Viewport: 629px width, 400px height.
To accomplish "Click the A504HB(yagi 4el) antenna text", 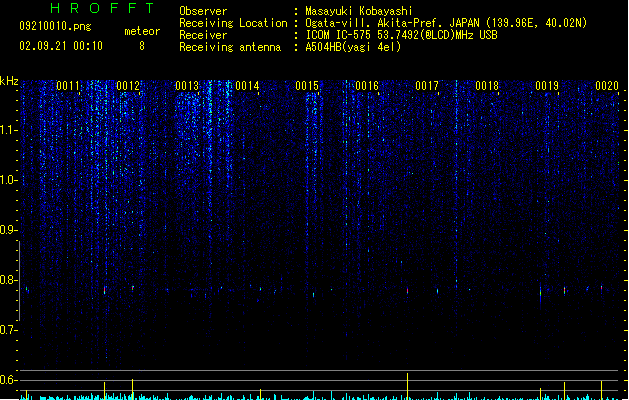I will (x=353, y=47).
